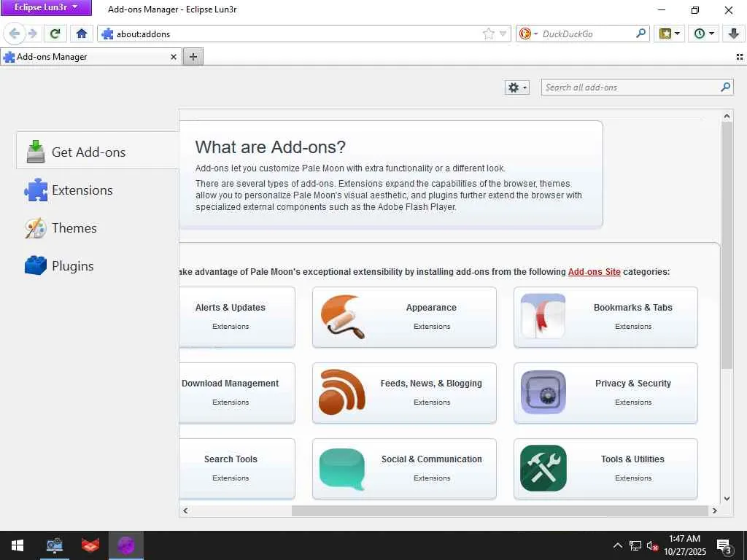Image resolution: width=747 pixels, height=560 pixels.
Task: Run search with the magnifier in search bar
Action: [x=641, y=34]
